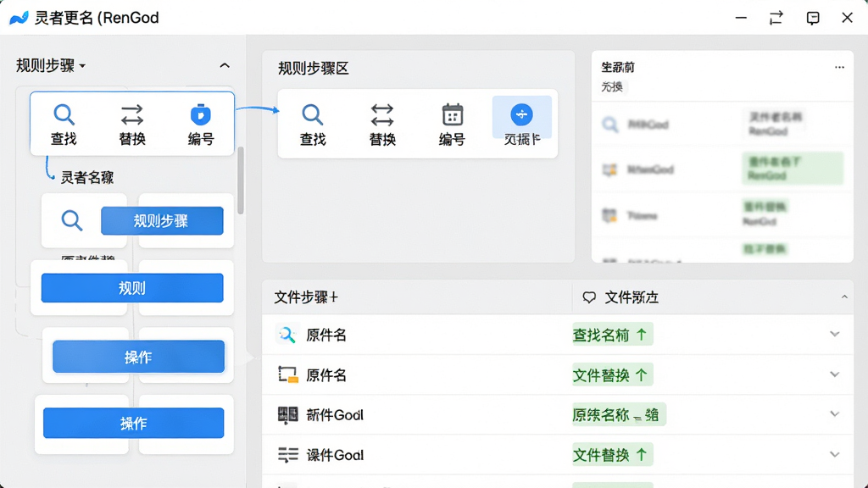Viewport: 868px width, 488px height.
Task: Click the 新件Godl text label
Action: [x=335, y=415]
